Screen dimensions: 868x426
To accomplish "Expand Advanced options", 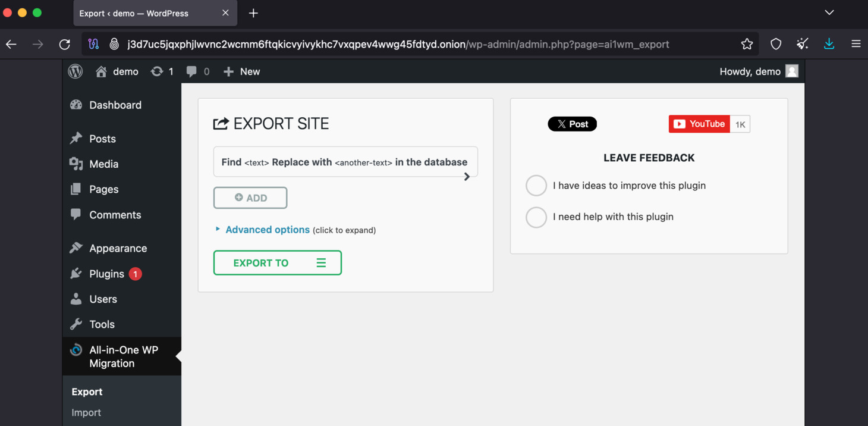I will pyautogui.click(x=268, y=230).
